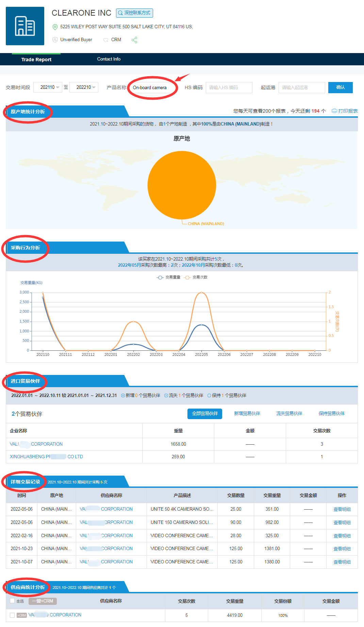Switch to the Contact Info tab

[109, 59]
